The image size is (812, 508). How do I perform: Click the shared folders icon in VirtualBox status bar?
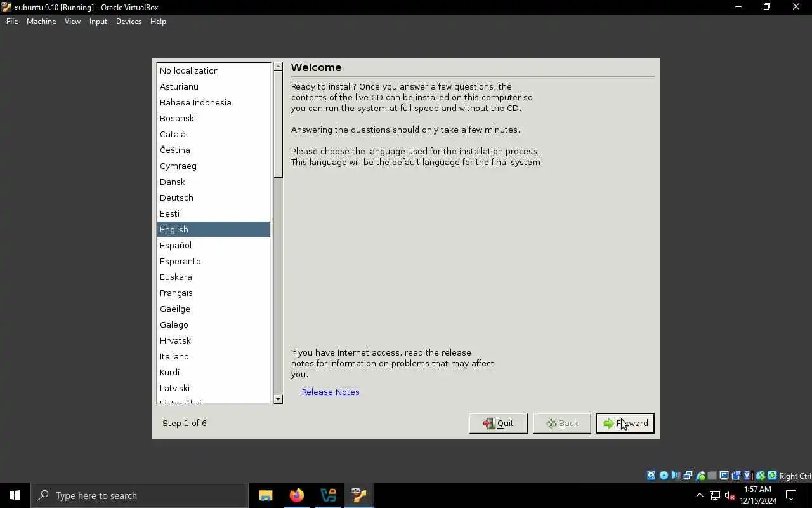712,476
